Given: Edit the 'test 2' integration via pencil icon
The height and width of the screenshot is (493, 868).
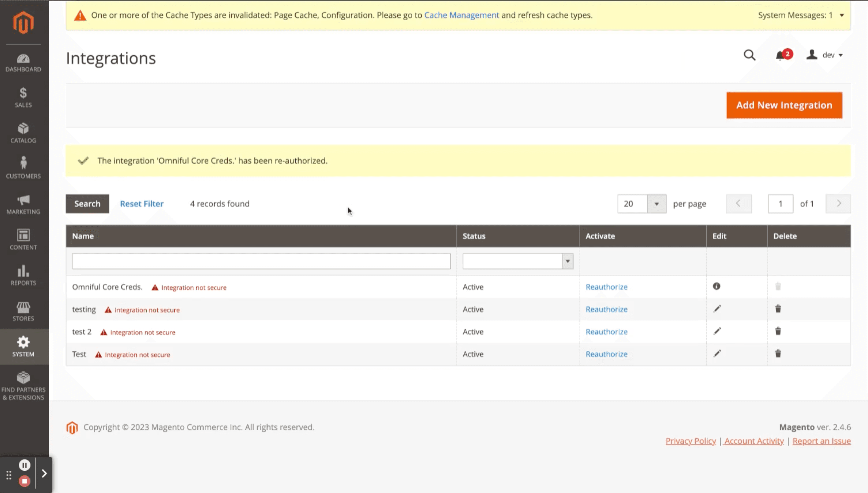Looking at the screenshot, I should pyautogui.click(x=717, y=331).
